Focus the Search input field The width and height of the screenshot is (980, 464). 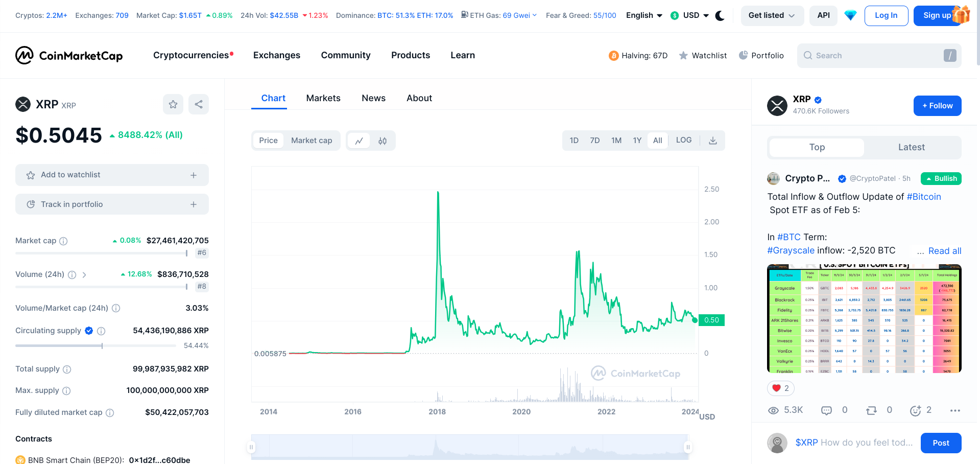879,56
